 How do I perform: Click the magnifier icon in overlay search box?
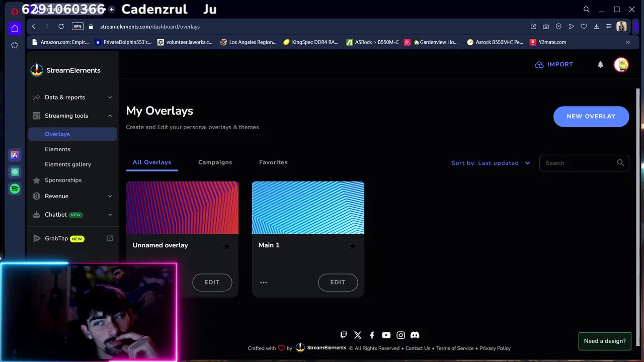(620, 162)
